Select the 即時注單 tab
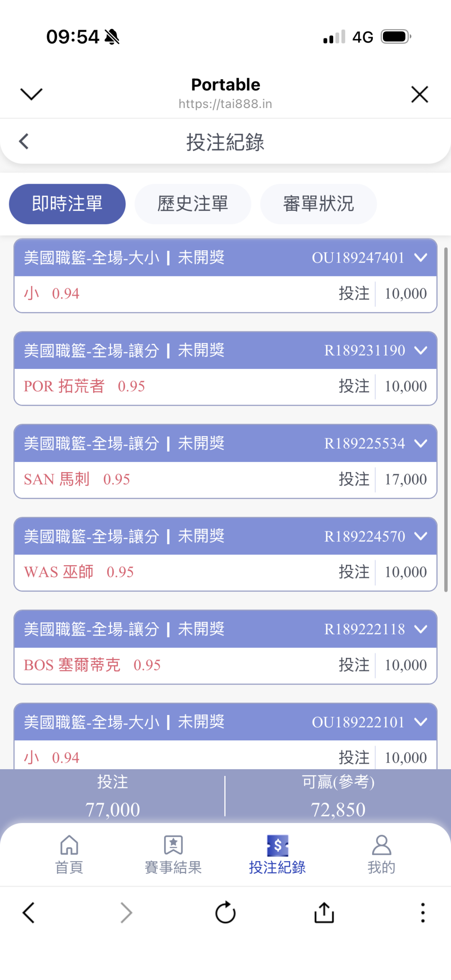The image size is (451, 980). click(x=67, y=204)
